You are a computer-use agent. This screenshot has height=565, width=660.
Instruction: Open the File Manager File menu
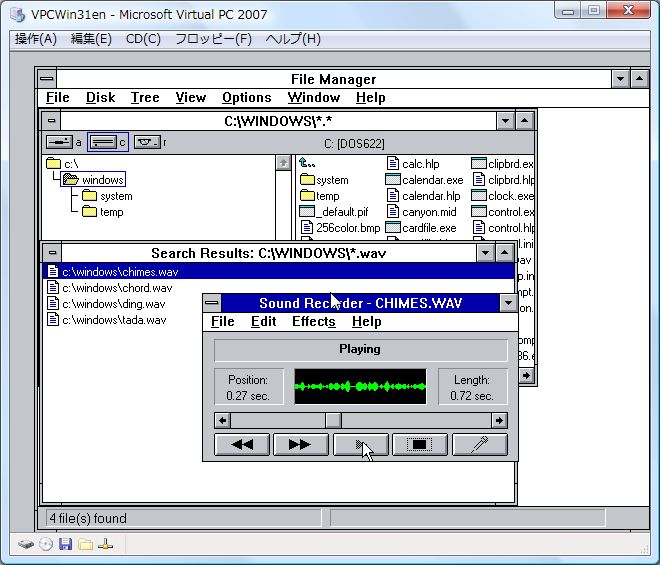(x=58, y=97)
